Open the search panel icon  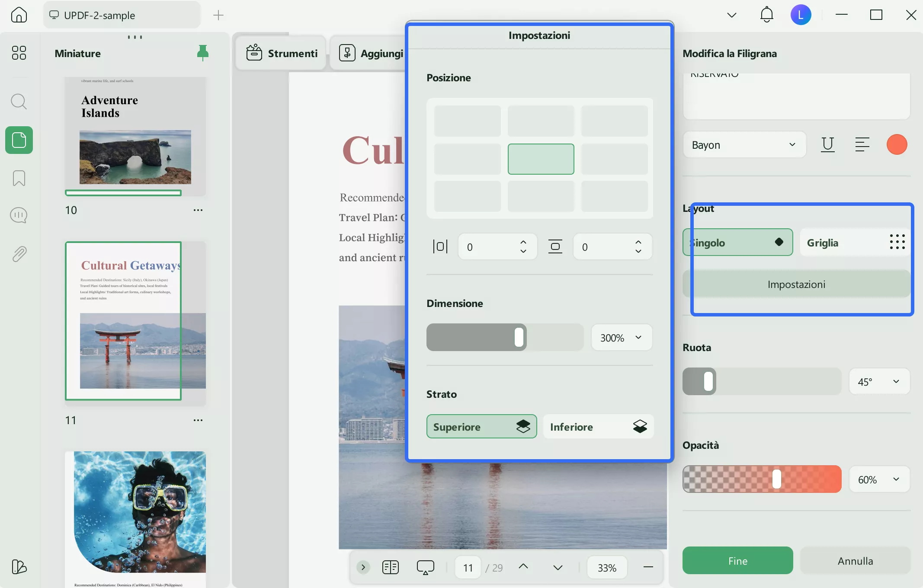tap(19, 102)
